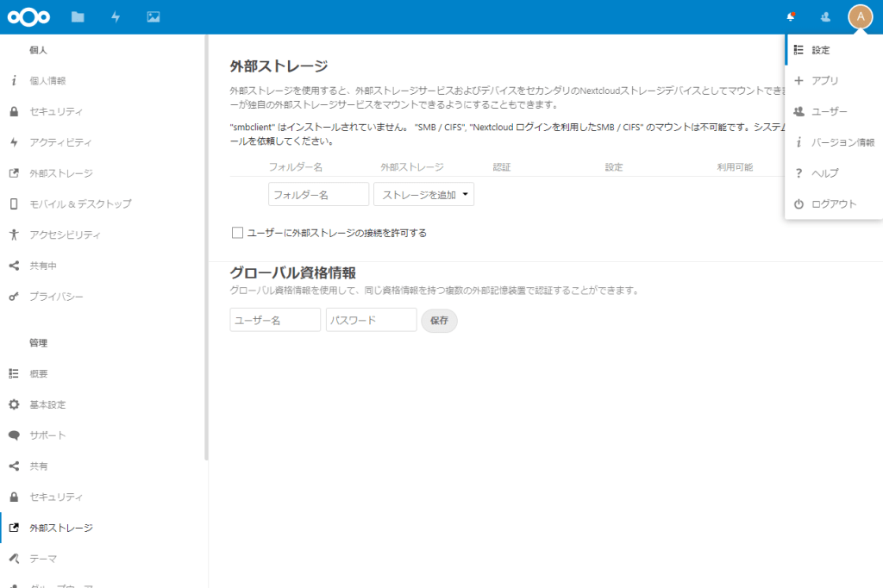
Task: Click the bolt icon next to アクティビティ
Action: click(14, 142)
